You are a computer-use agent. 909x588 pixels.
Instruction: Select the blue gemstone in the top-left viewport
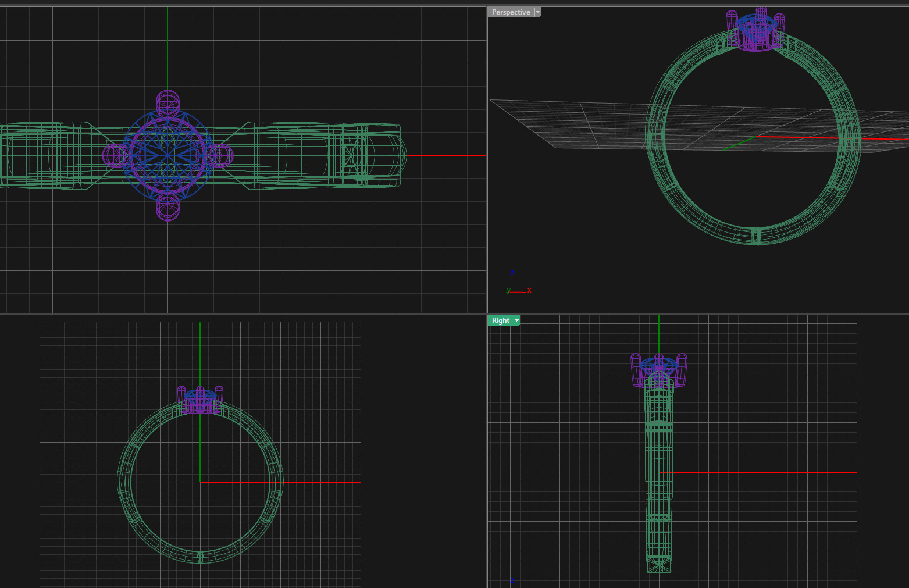tap(167, 155)
